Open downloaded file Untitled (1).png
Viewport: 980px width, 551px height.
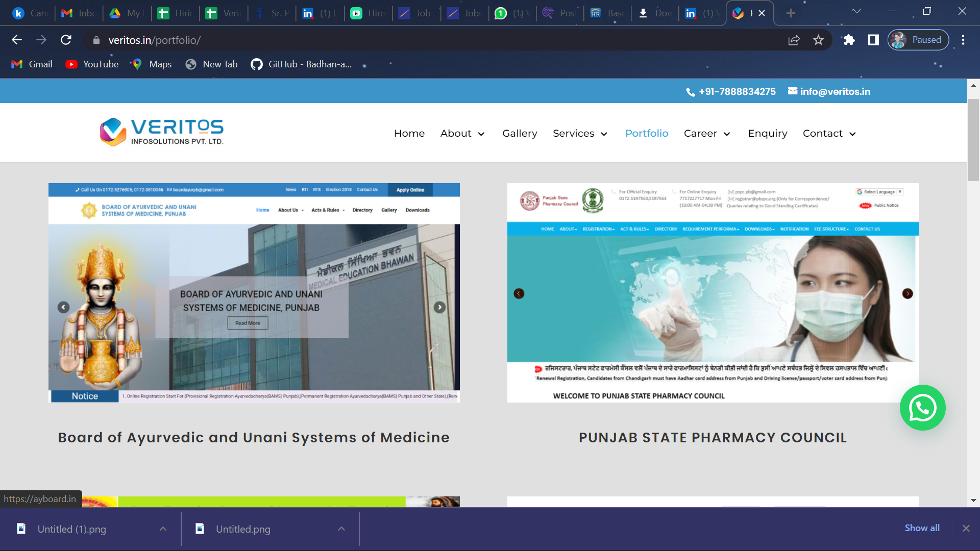(71, 529)
